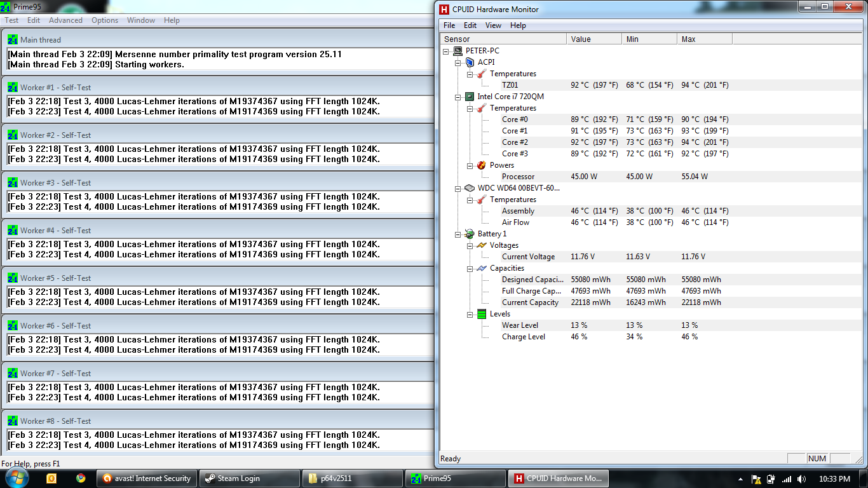Show hidden system tray icons
The image size is (868, 488).
pos(741,479)
